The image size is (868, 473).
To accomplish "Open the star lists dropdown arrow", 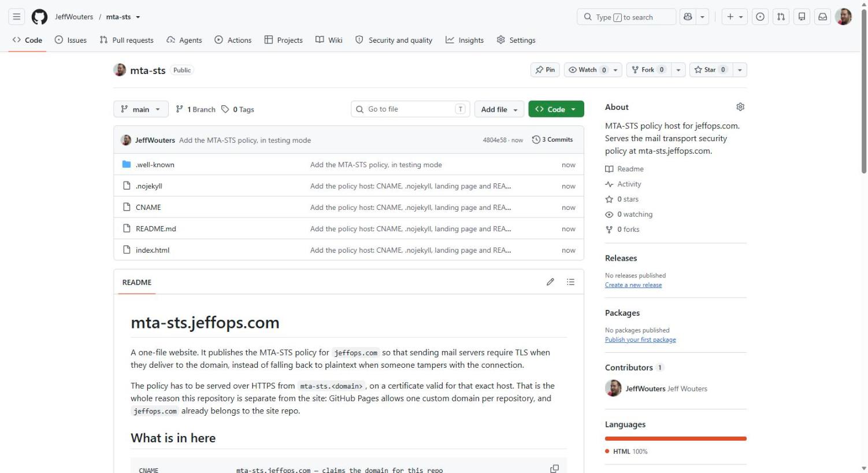I will tap(740, 70).
